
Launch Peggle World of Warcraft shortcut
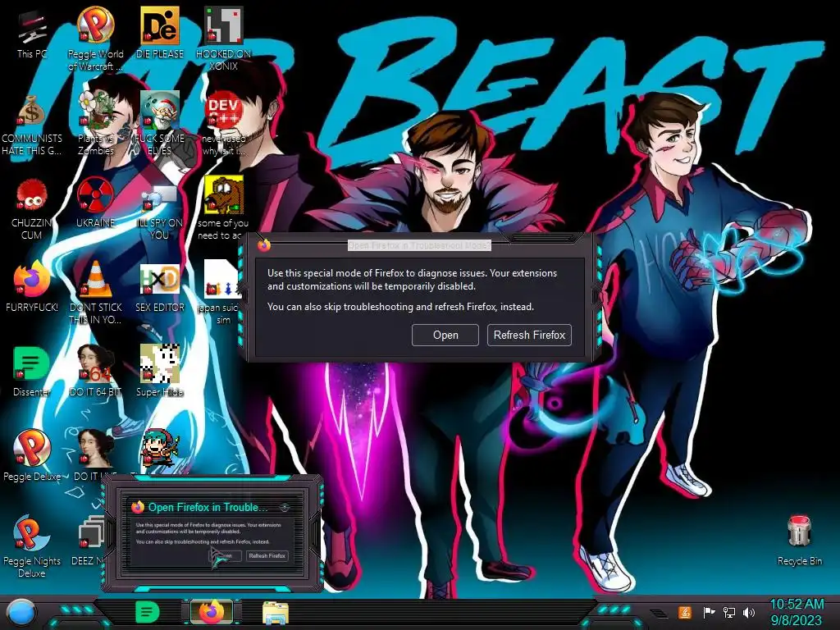[x=95, y=38]
